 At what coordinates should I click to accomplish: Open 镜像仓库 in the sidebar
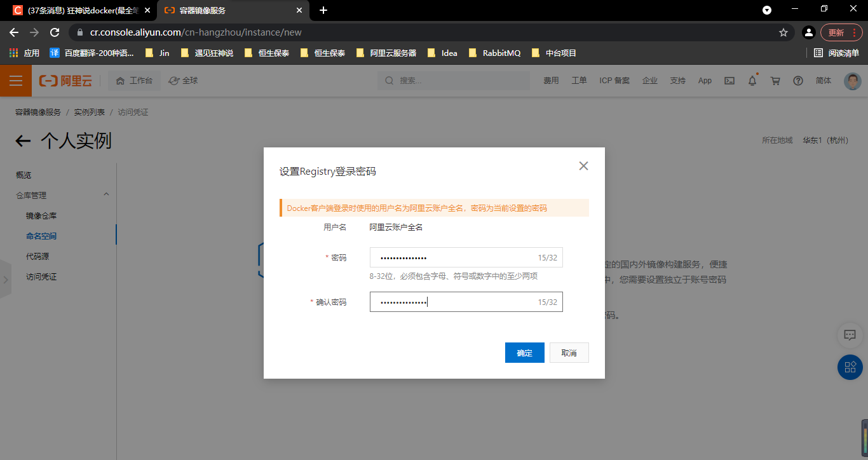point(41,215)
